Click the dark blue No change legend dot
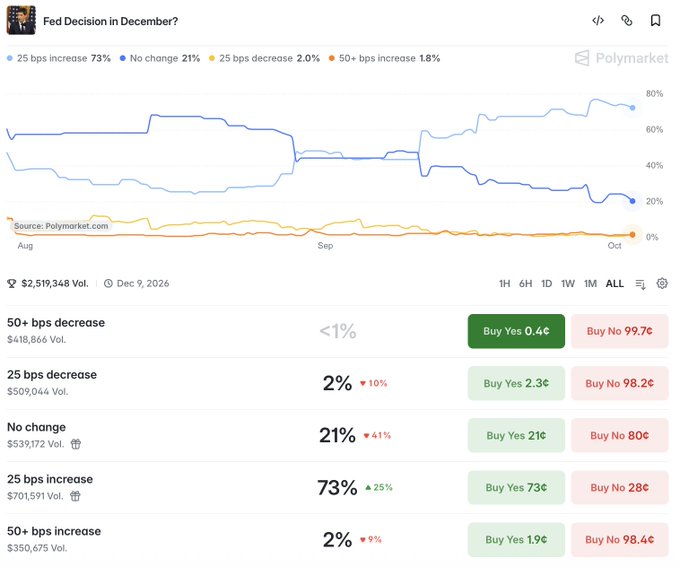This screenshot has width=680, height=567. (123, 58)
